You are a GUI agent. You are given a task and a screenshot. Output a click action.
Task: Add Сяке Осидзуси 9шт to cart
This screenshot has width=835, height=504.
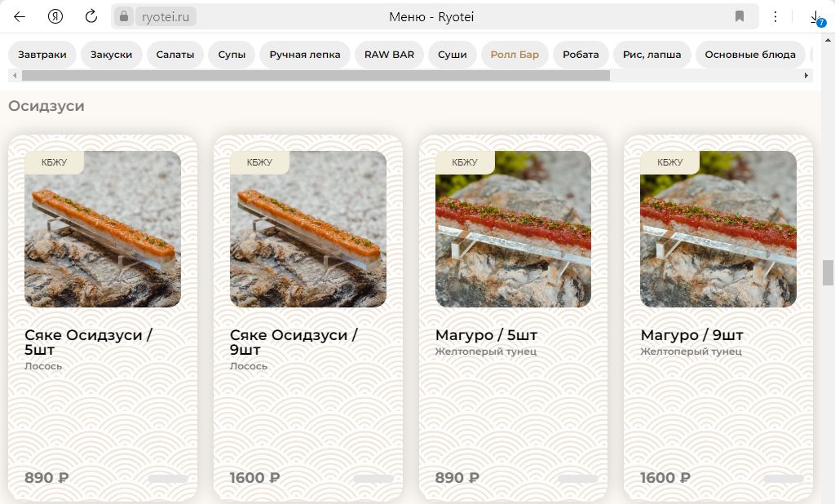tap(373, 479)
